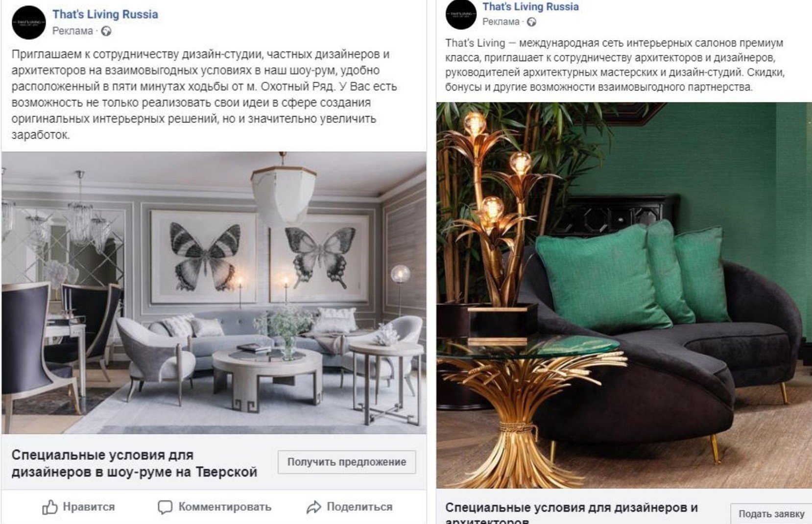Click headline Специальные условия для дизайнеров и архитекторов
This screenshot has width=812, height=524.
(572, 513)
